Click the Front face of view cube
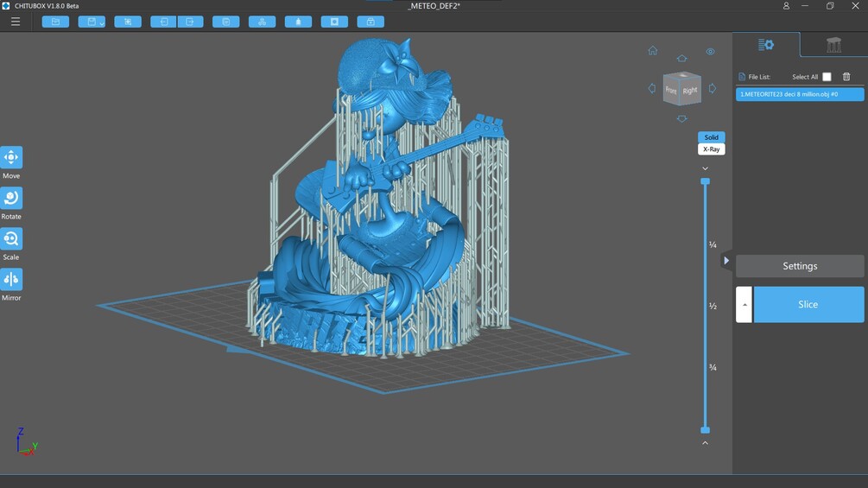Screen dimensions: 868x488 tap(671, 90)
